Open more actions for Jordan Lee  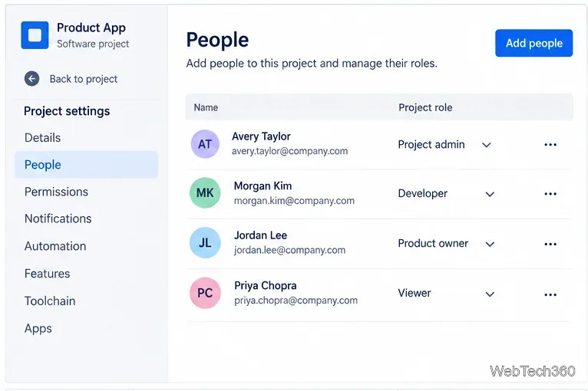[550, 245]
